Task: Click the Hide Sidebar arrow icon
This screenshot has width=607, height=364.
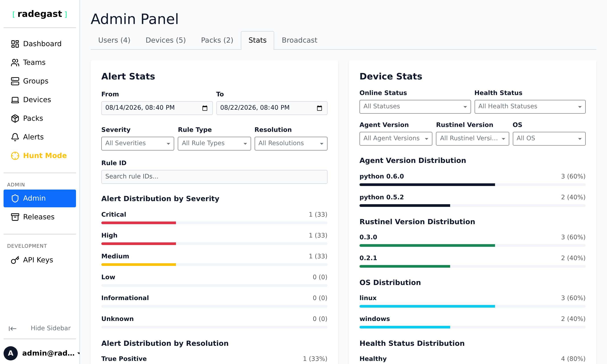Action: [12, 328]
